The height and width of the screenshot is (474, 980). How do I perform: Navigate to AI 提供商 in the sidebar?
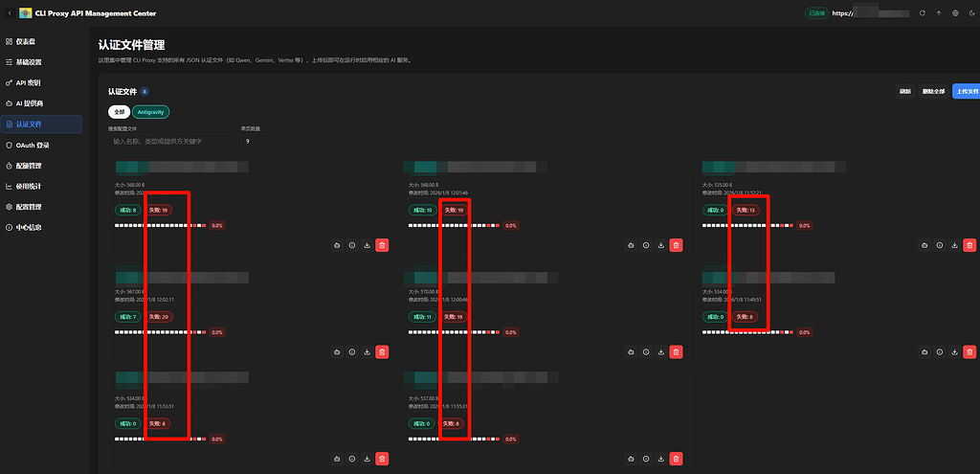point(41,103)
